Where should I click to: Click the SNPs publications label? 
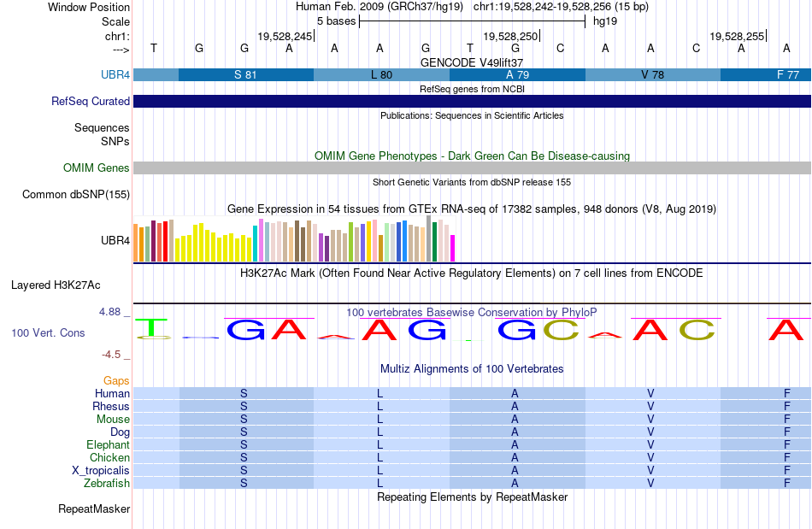(115, 141)
